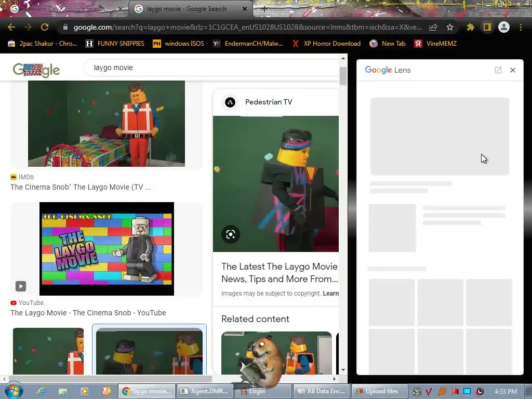Open the XP Horror Download bookmark

click(326, 44)
